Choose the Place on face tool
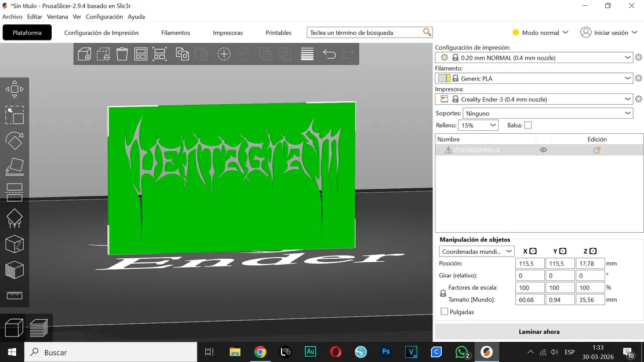This screenshot has height=362, width=644. tap(14, 167)
